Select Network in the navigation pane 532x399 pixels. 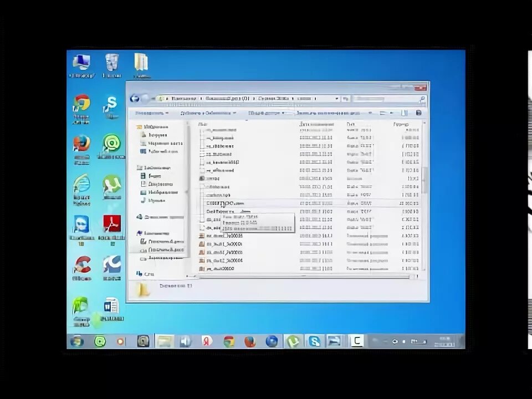coord(146,274)
